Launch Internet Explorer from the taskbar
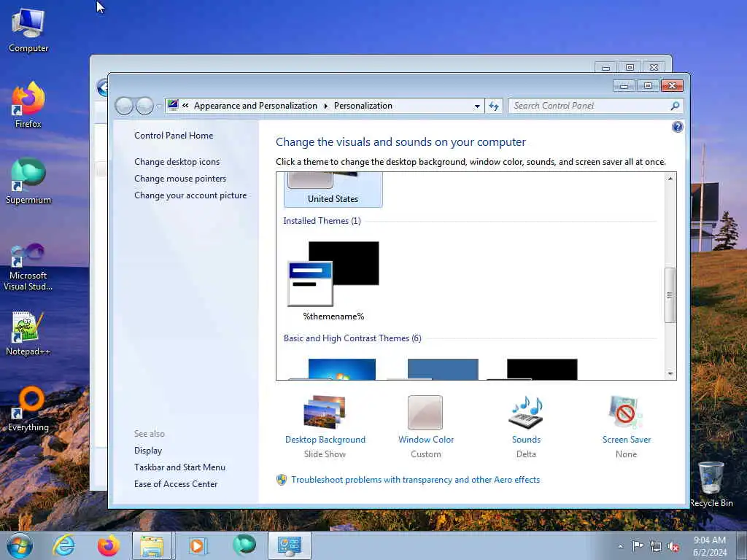The height and width of the screenshot is (560, 747). coord(64,545)
